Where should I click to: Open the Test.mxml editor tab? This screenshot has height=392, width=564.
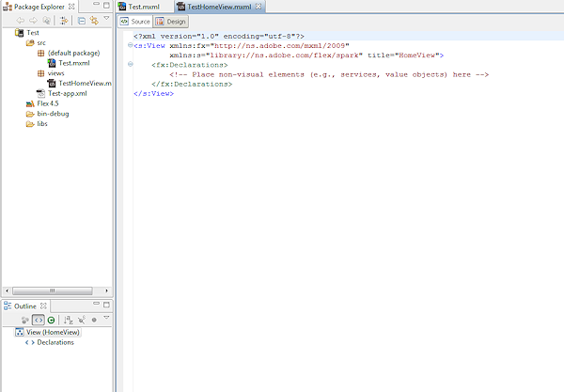pyautogui.click(x=144, y=7)
